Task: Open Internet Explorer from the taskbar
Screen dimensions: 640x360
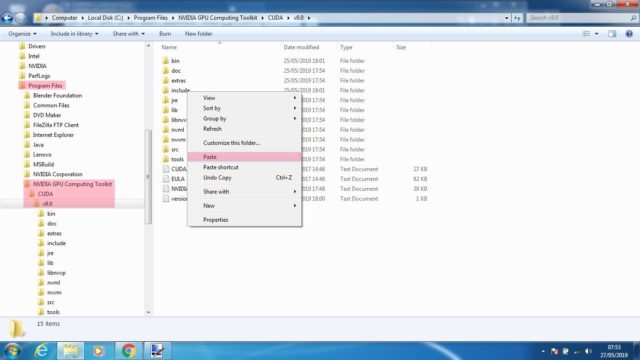Action: tap(41, 351)
